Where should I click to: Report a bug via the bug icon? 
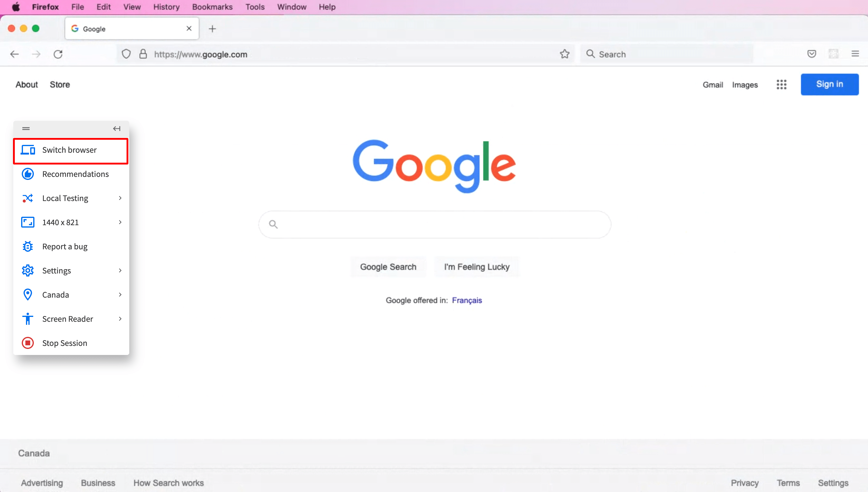(x=65, y=246)
